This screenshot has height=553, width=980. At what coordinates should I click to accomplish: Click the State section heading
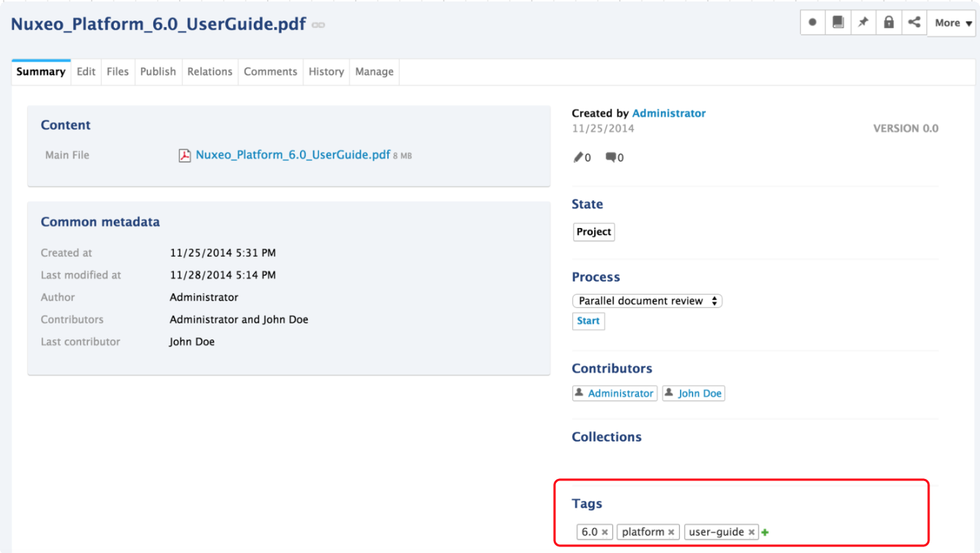pos(588,205)
